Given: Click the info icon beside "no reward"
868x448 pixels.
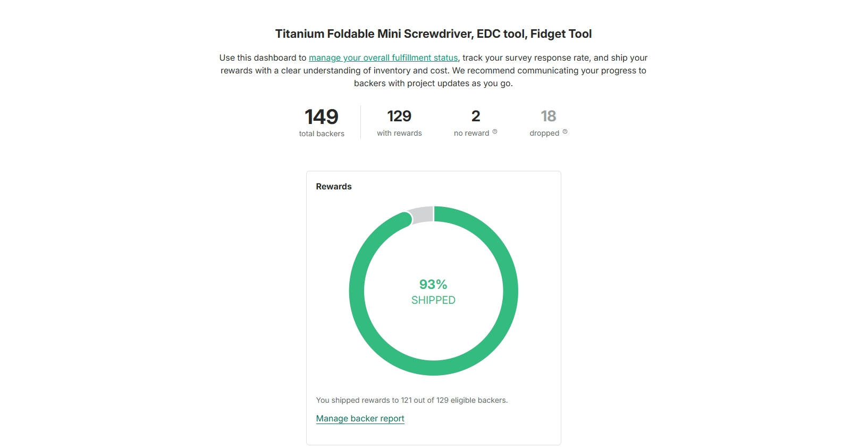Looking at the screenshot, I should pyautogui.click(x=495, y=132).
